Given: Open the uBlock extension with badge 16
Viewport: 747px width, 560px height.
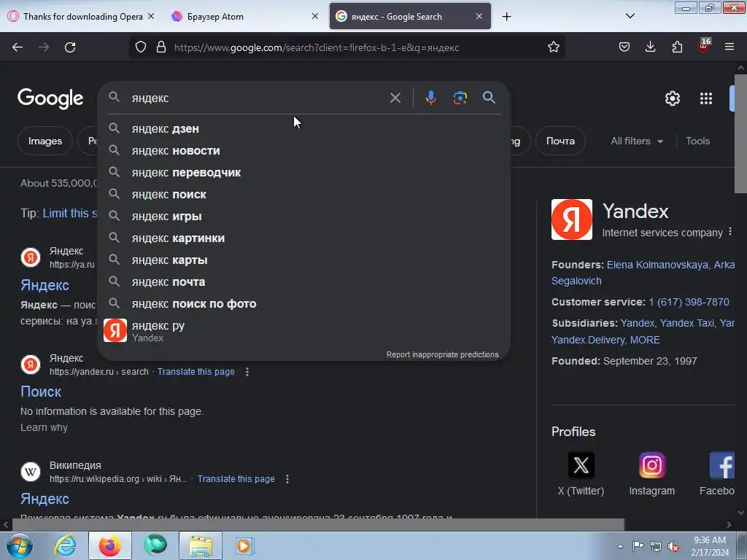Looking at the screenshot, I should click(704, 46).
